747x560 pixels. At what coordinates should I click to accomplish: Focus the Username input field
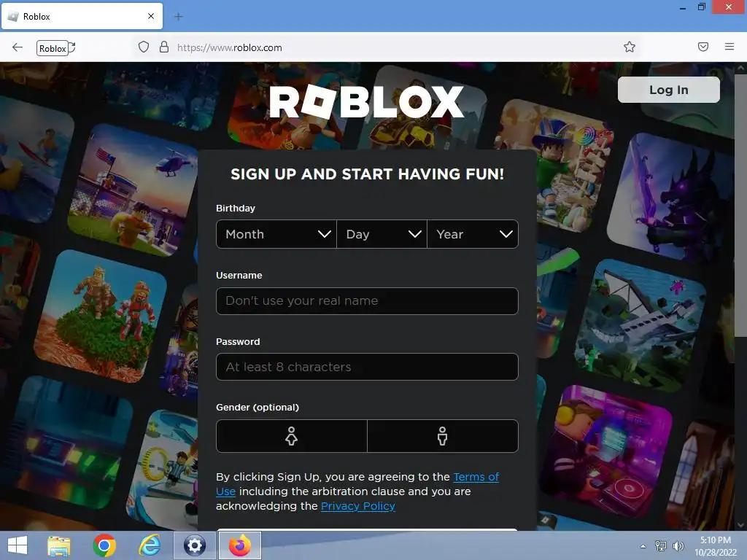(367, 301)
